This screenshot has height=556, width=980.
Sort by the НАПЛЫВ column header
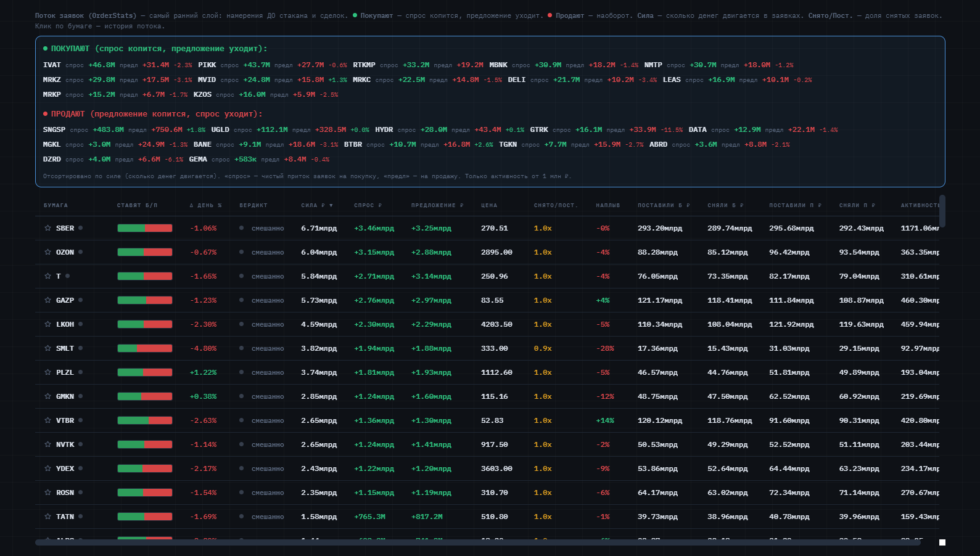[608, 205]
